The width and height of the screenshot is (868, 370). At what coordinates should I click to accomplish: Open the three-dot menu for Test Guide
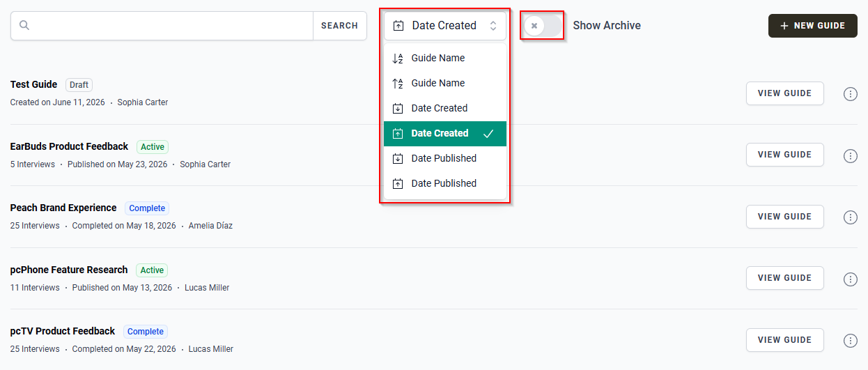tap(850, 94)
